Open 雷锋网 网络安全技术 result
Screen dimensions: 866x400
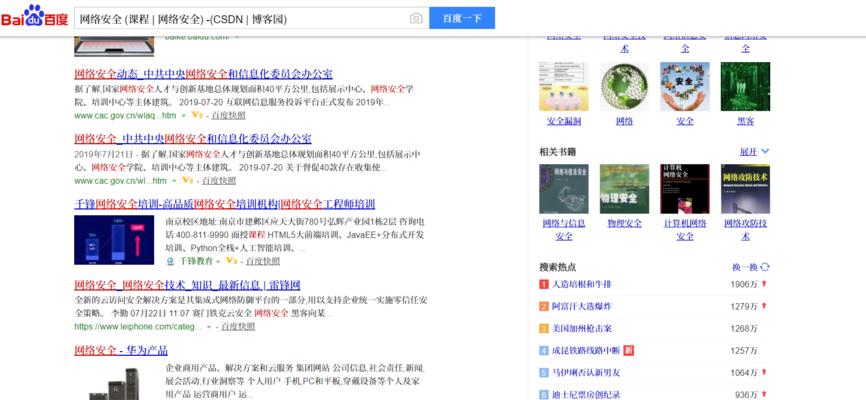point(187,286)
